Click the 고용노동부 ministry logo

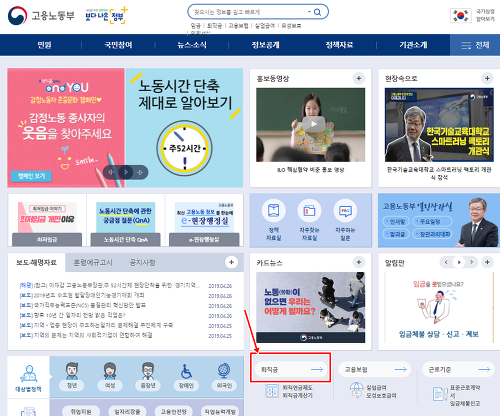41,15
